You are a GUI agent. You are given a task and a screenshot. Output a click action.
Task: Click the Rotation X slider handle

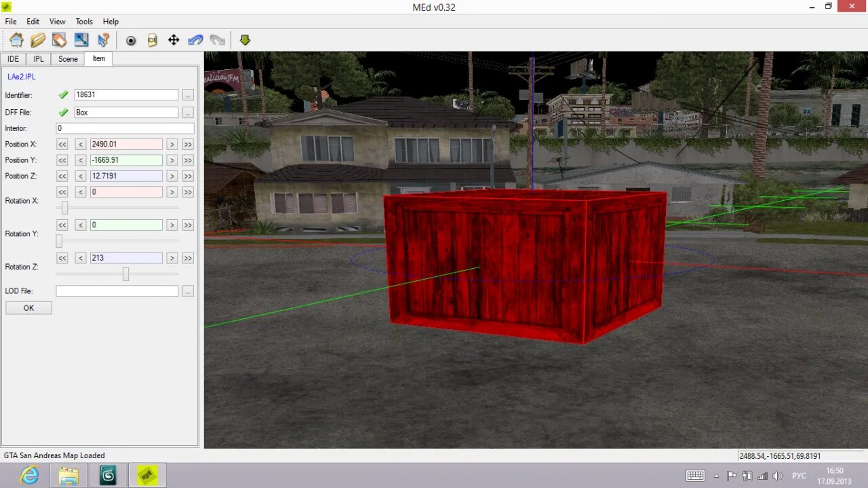(64, 208)
